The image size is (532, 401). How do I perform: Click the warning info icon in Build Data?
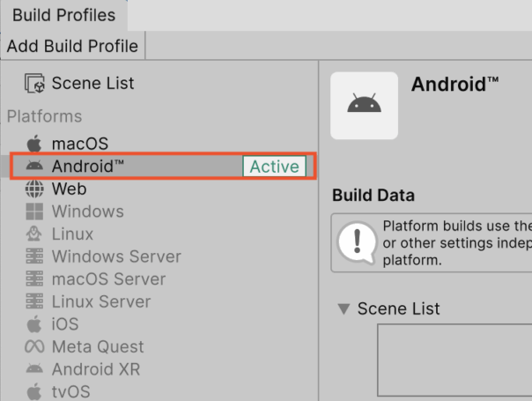coord(357,241)
